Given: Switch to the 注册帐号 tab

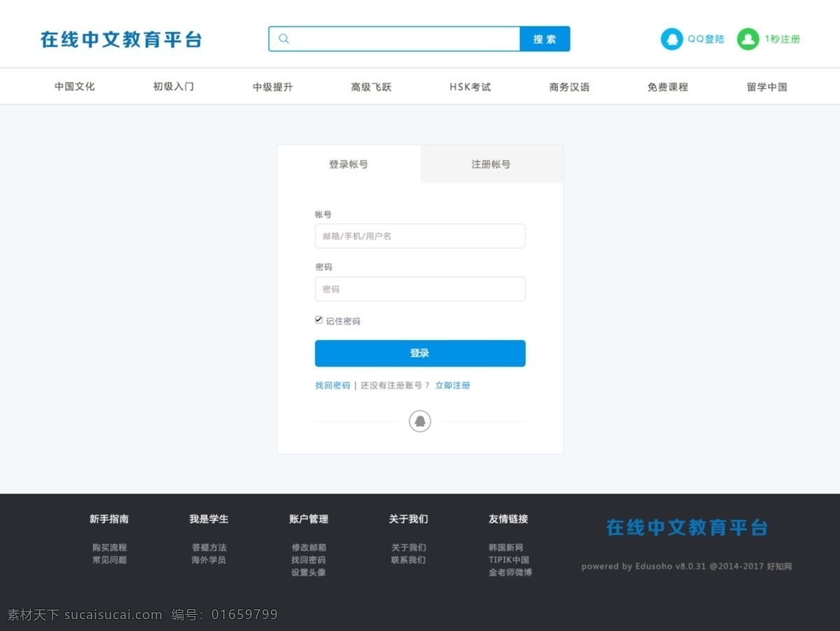Looking at the screenshot, I should click(491, 164).
